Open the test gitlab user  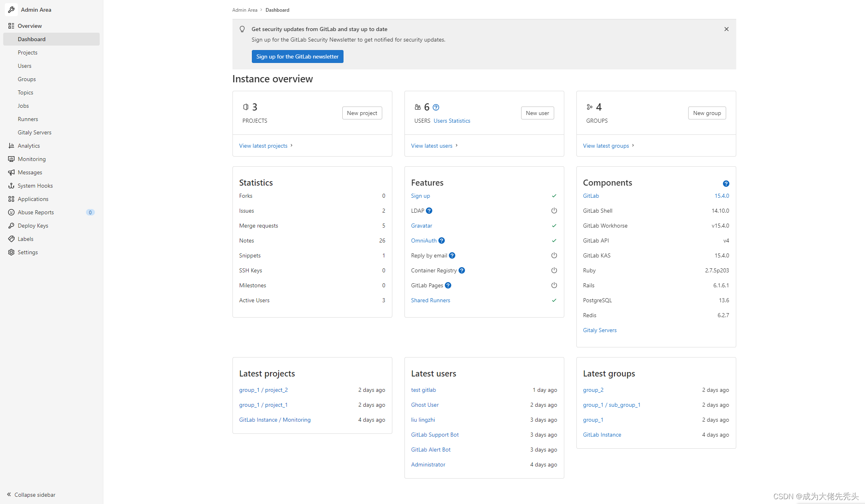(423, 390)
